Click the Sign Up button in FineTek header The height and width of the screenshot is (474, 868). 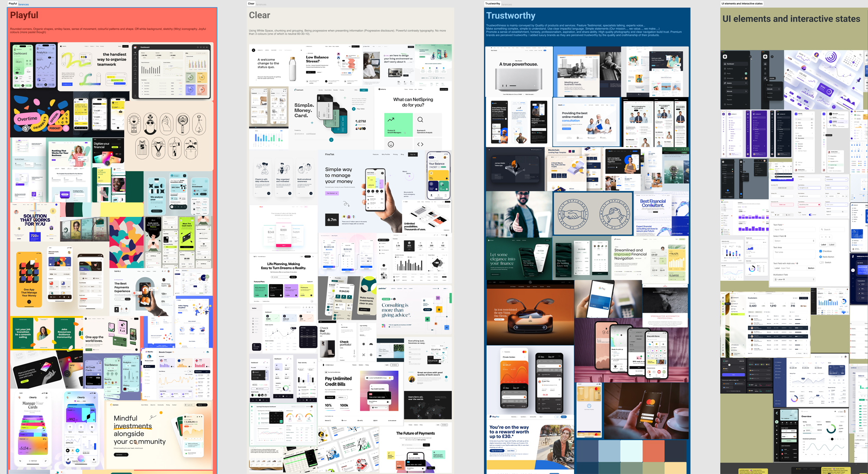point(413,154)
